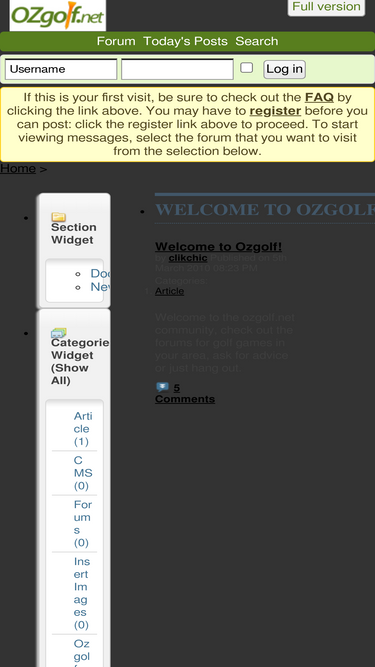Click the Categories Widget (Show All) title

coord(80,362)
